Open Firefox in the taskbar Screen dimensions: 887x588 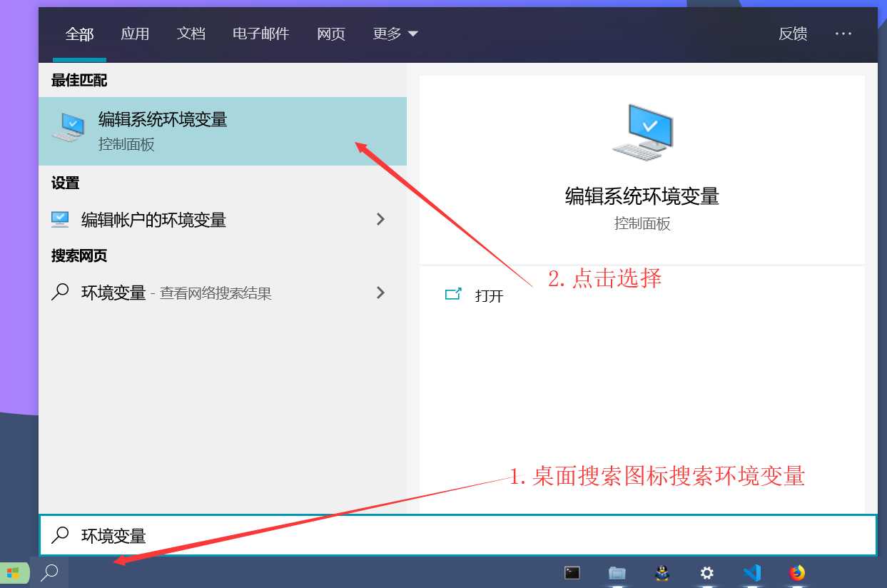point(797,573)
